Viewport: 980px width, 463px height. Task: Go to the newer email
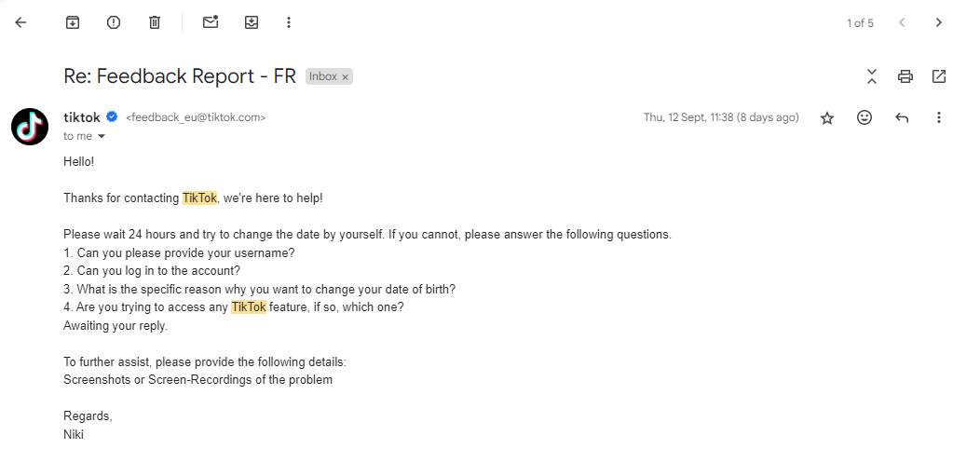(x=902, y=22)
